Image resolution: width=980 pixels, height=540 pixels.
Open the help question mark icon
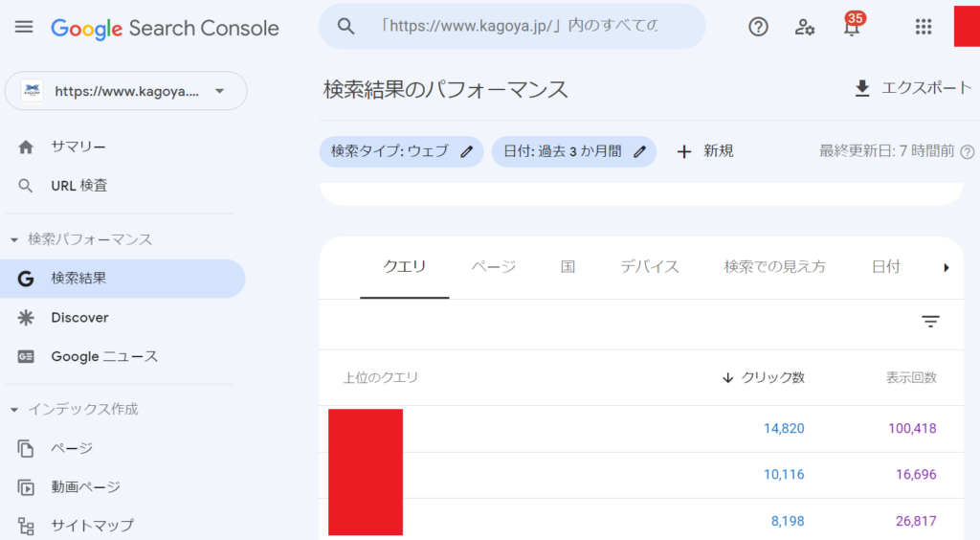(x=758, y=27)
